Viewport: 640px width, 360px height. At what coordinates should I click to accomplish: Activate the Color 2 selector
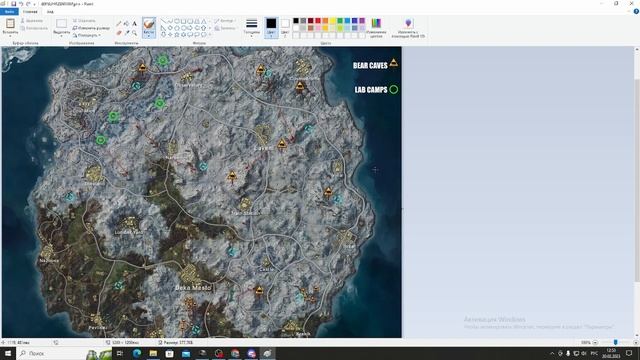pos(285,28)
